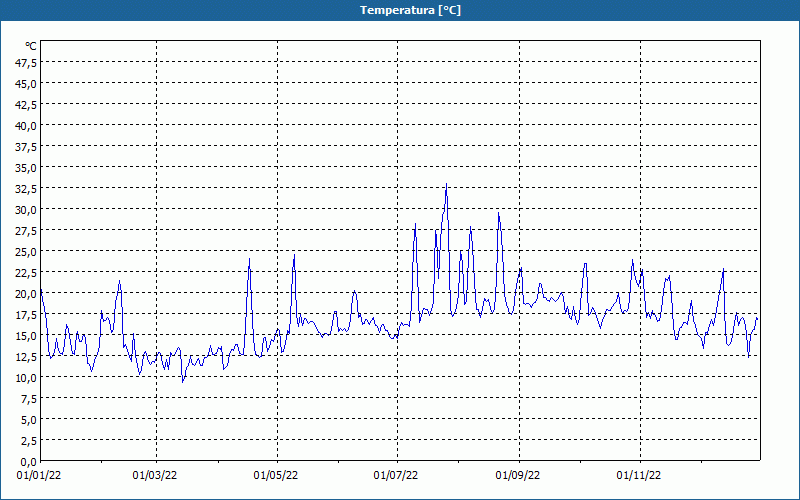
Task: Click the 35,0 y-axis value
Action: pyautogui.click(x=27, y=168)
